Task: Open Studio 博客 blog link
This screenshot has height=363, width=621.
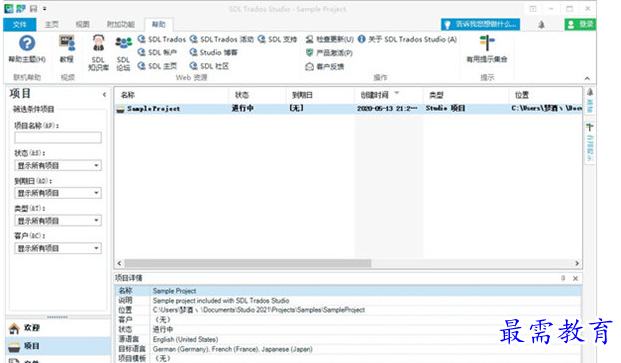Action: pyautogui.click(x=213, y=52)
